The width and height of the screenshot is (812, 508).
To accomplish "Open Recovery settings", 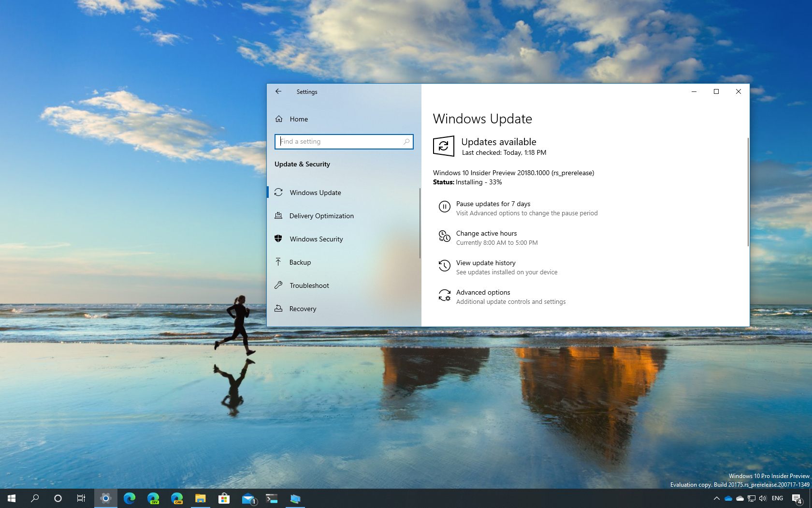I will click(x=303, y=309).
